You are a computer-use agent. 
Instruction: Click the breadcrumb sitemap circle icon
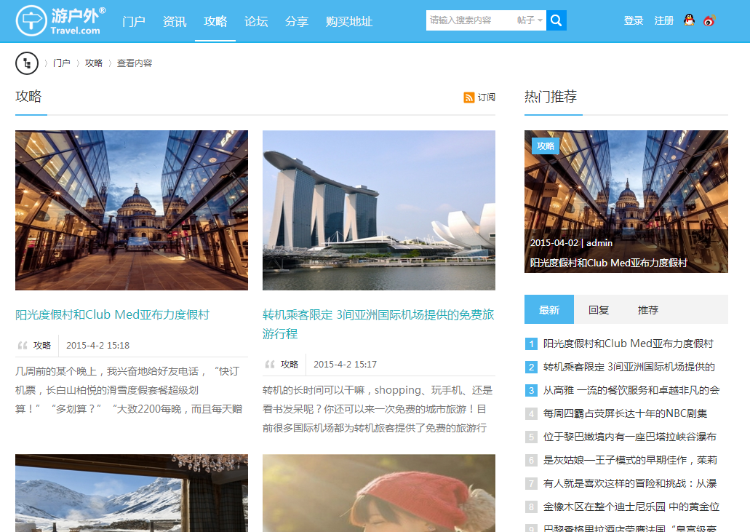point(27,63)
